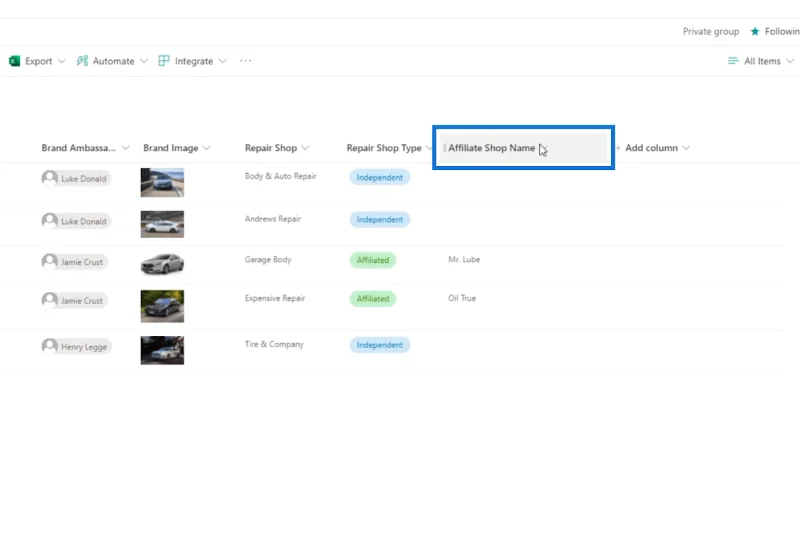Click the Following star icon
The image size is (800, 534).
pyautogui.click(x=755, y=32)
